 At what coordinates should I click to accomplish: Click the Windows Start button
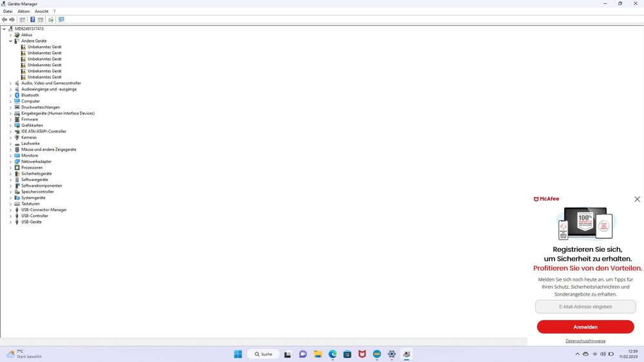[238, 354]
